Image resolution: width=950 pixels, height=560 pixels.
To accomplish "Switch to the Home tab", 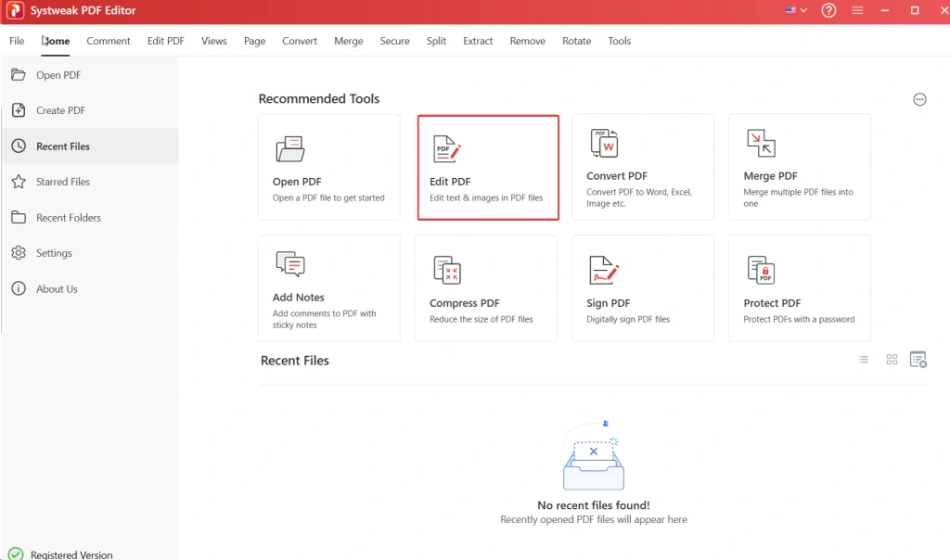I will point(55,41).
